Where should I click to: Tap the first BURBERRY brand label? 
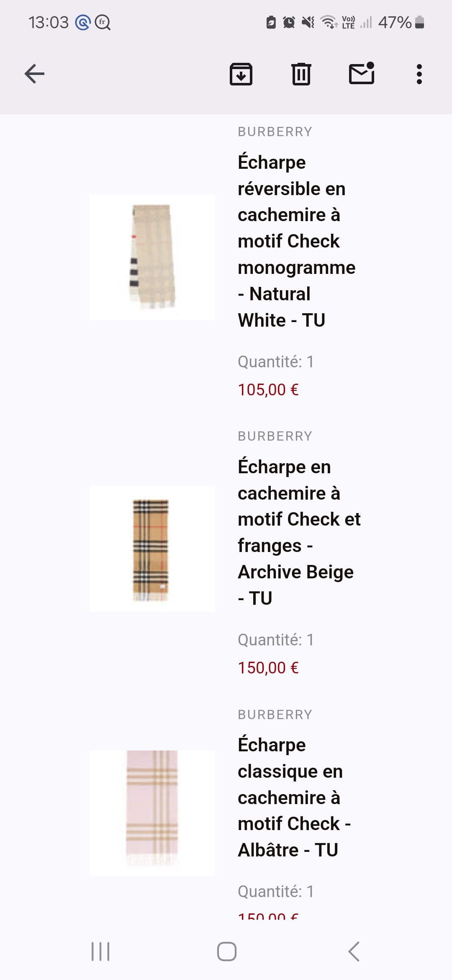click(x=275, y=132)
